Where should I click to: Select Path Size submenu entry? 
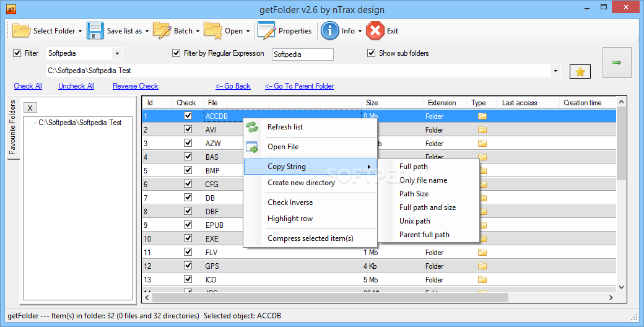tap(414, 193)
